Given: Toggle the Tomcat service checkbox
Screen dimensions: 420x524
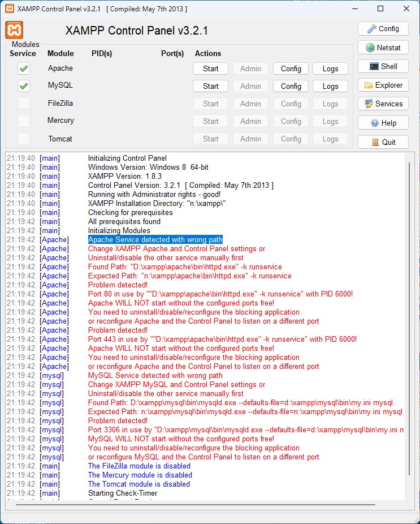Looking at the screenshot, I should pyautogui.click(x=24, y=138).
